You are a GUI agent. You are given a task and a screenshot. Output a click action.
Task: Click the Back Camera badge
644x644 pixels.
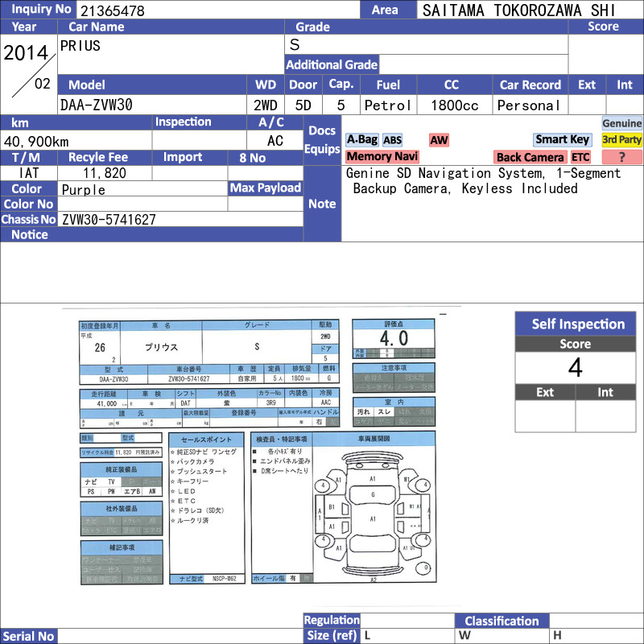[530, 157]
